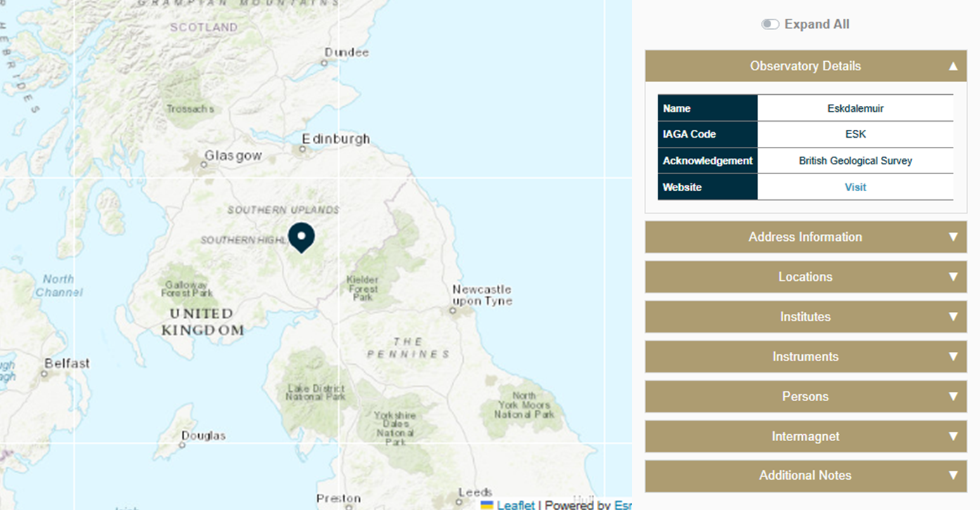Screen dimensions: 980x510
Task: Expand the Institutes section
Action: pos(806,317)
